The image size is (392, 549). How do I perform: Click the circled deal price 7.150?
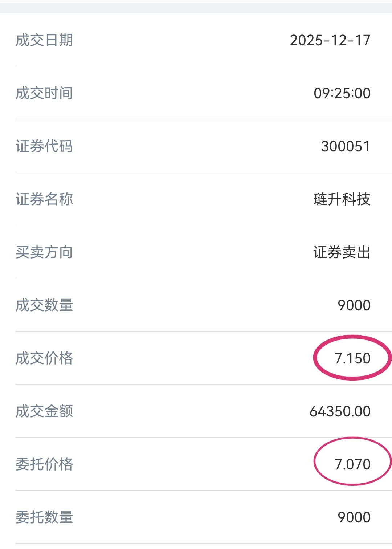click(x=352, y=358)
